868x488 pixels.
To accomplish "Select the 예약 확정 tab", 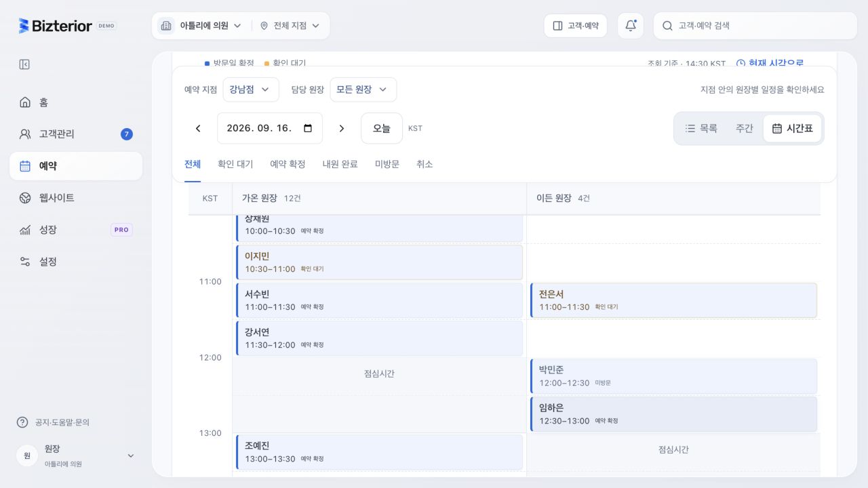I will tap(288, 165).
